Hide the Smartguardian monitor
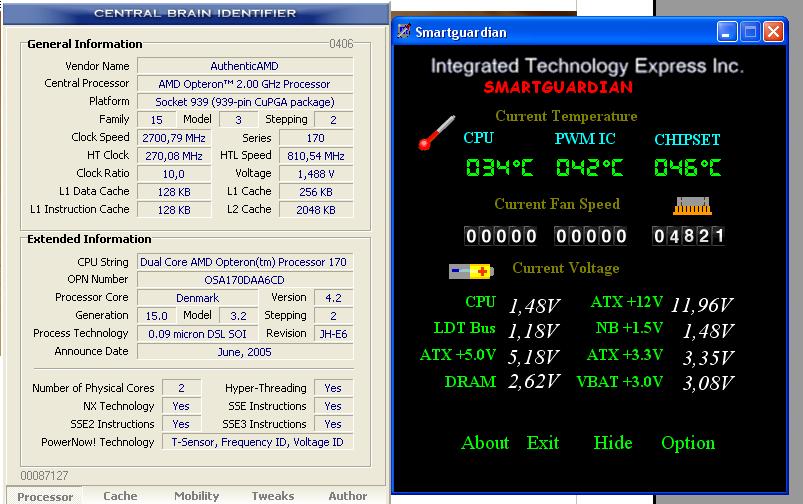 pyautogui.click(x=612, y=443)
